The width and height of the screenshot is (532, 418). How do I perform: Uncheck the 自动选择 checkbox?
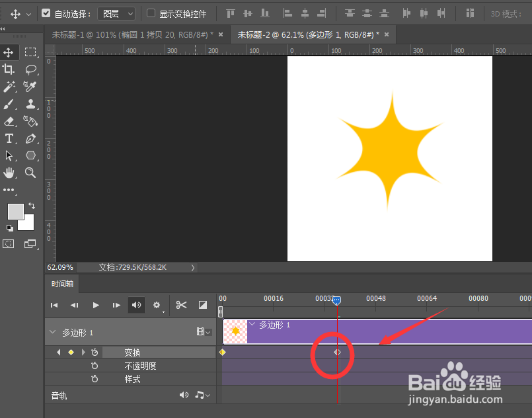[x=45, y=13]
